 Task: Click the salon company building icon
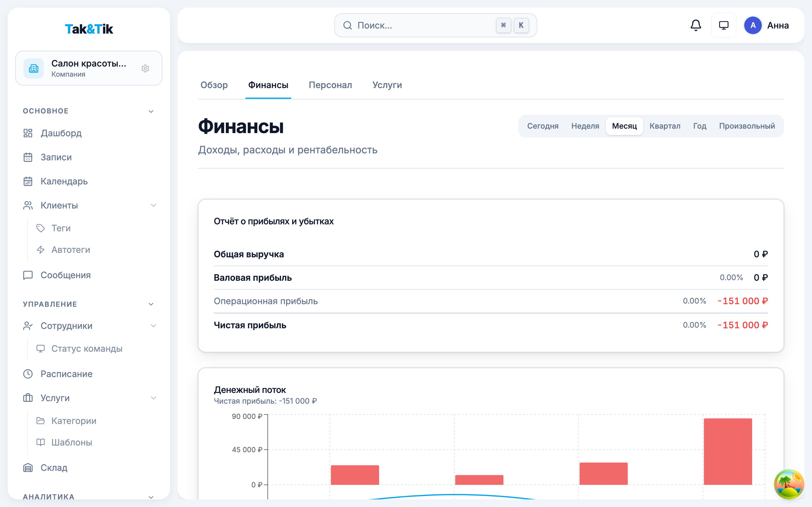click(x=34, y=68)
